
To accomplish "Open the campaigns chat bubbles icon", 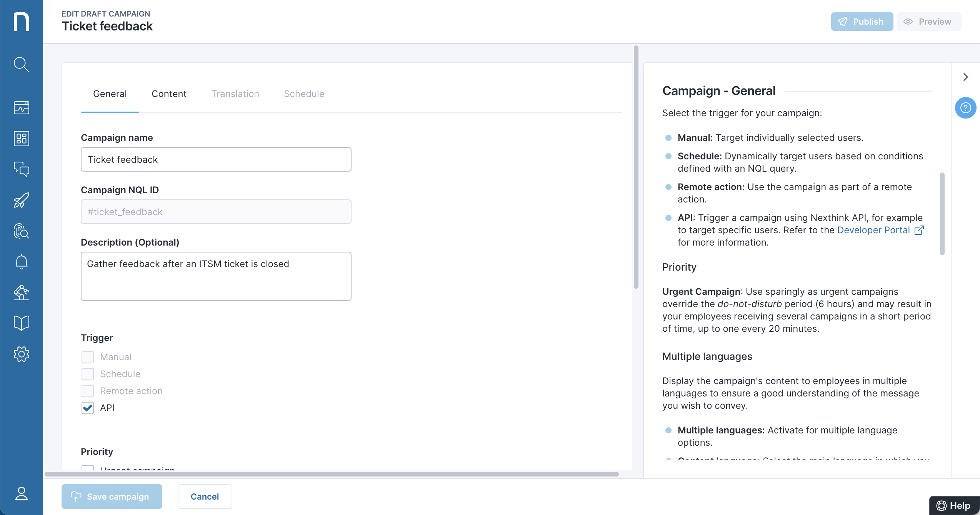I will point(21,169).
